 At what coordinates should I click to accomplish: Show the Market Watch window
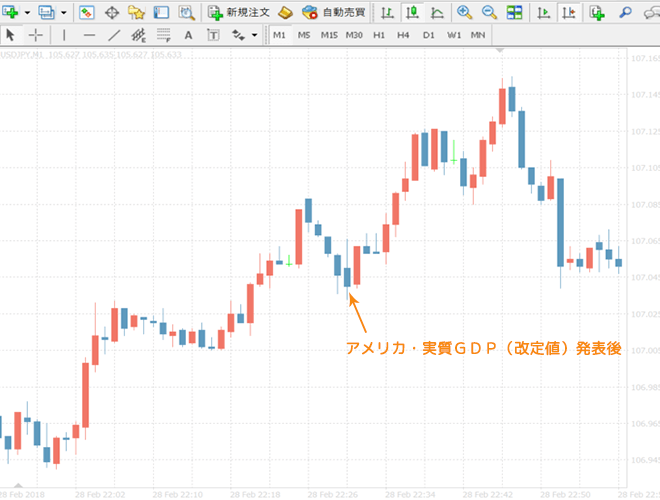coord(86,13)
